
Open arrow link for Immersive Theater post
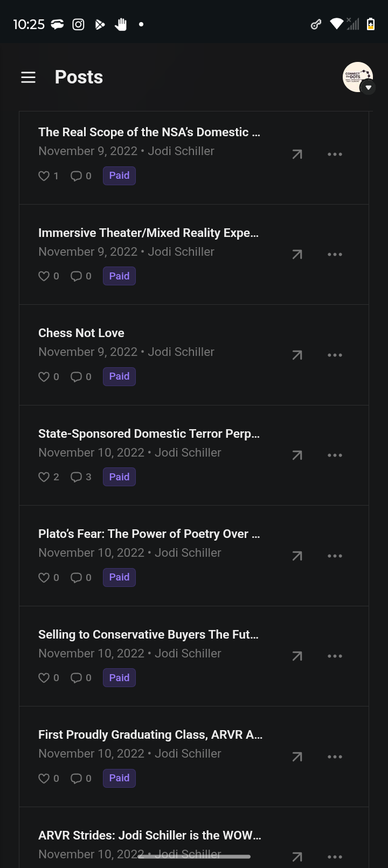[297, 255]
